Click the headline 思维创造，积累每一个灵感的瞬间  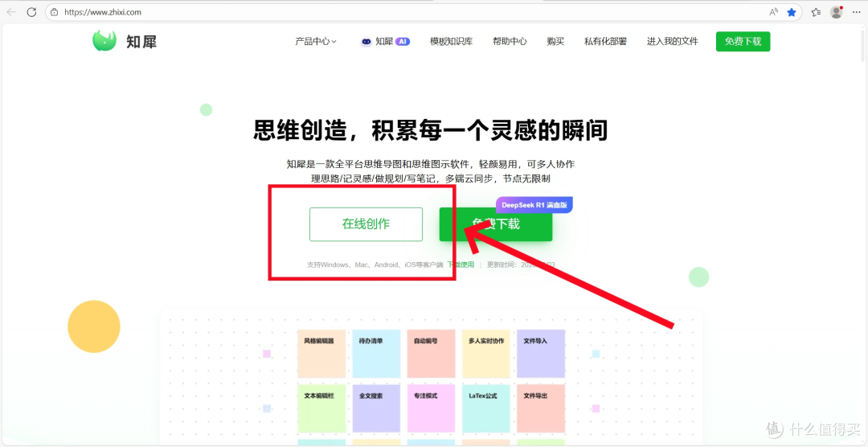431,130
